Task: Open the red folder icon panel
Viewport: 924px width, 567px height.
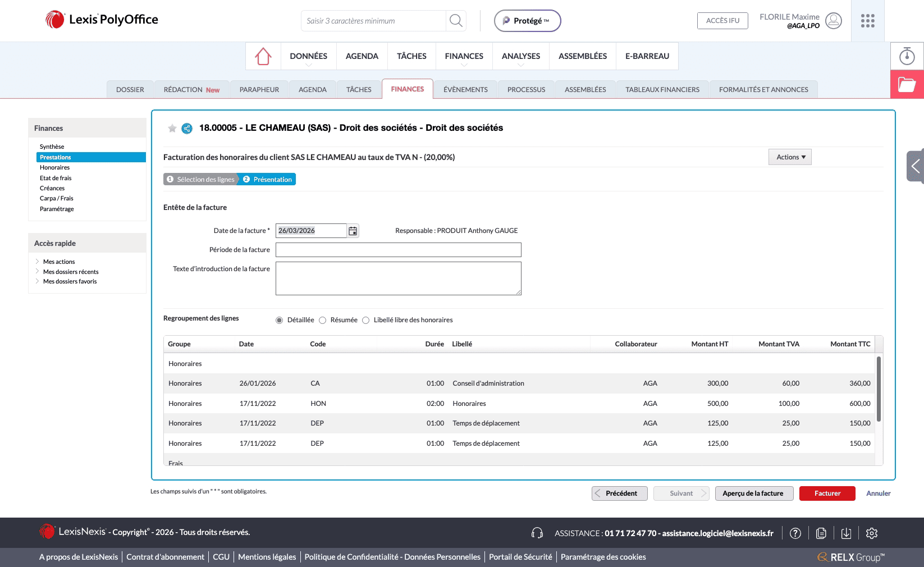Action: pos(907,85)
